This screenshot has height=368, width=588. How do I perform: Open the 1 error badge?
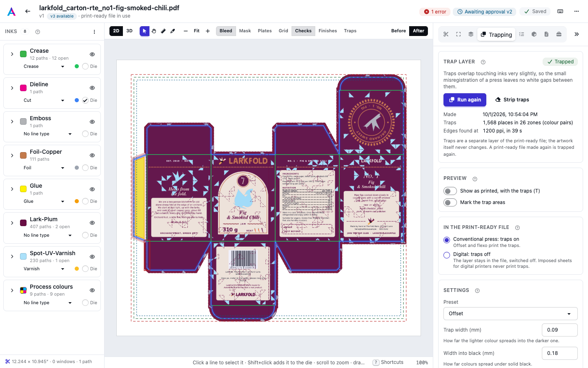coord(435,12)
